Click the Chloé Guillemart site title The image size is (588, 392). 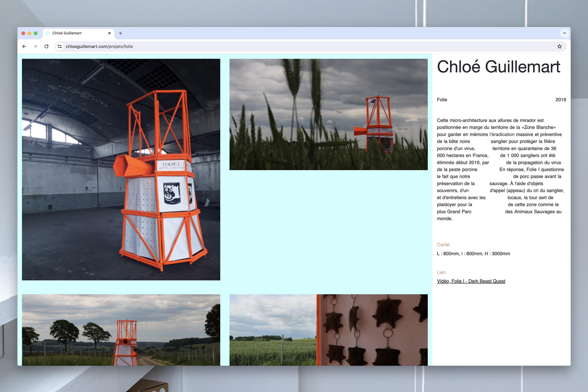click(x=498, y=67)
